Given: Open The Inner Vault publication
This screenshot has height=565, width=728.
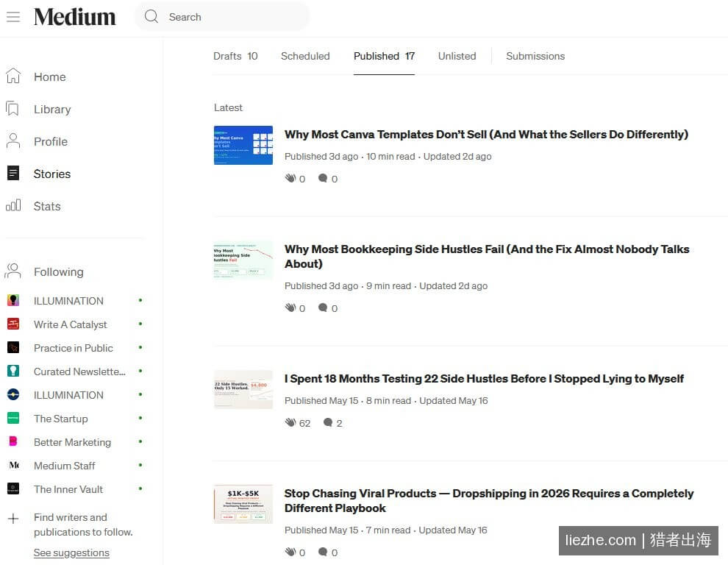Looking at the screenshot, I should coord(68,489).
